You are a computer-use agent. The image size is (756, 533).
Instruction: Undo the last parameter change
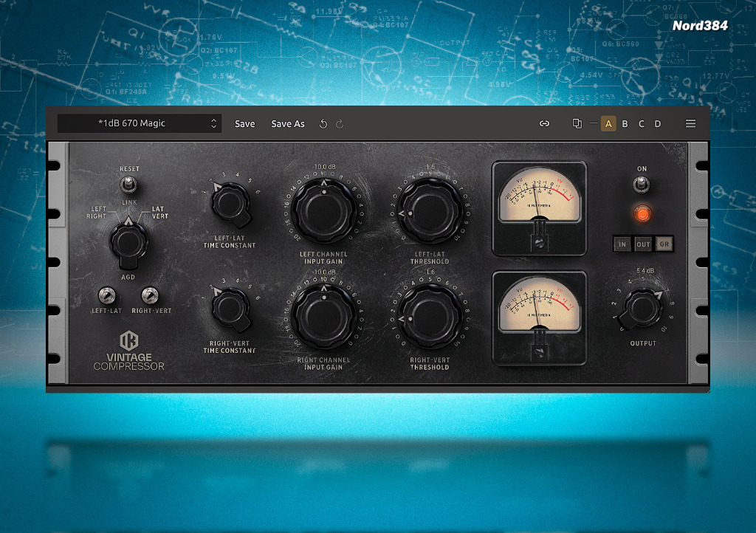click(x=323, y=124)
